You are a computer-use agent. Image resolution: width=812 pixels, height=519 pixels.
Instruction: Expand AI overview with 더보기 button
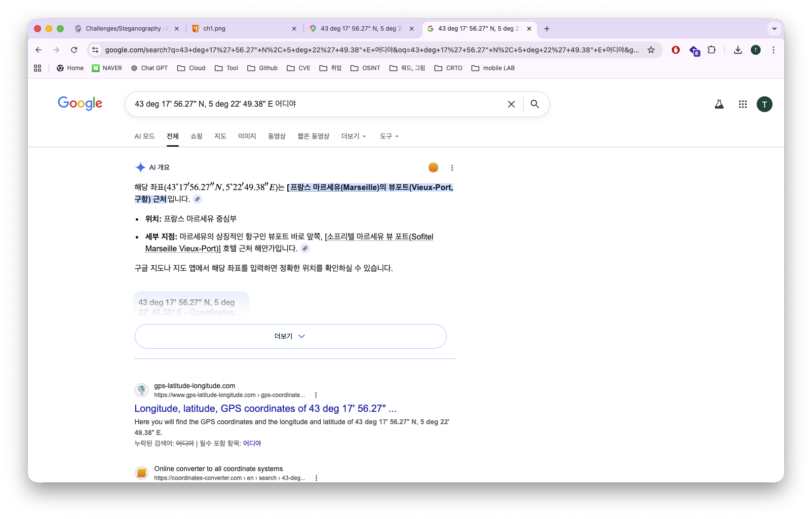291,336
